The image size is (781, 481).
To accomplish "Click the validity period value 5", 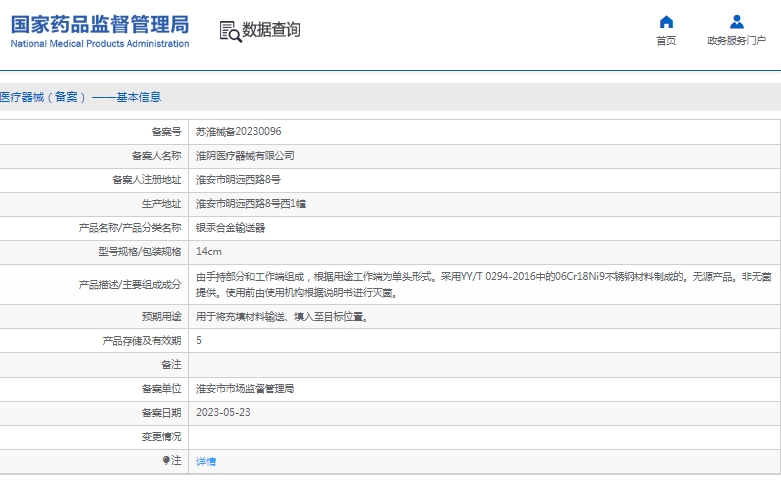I will click(199, 341).
